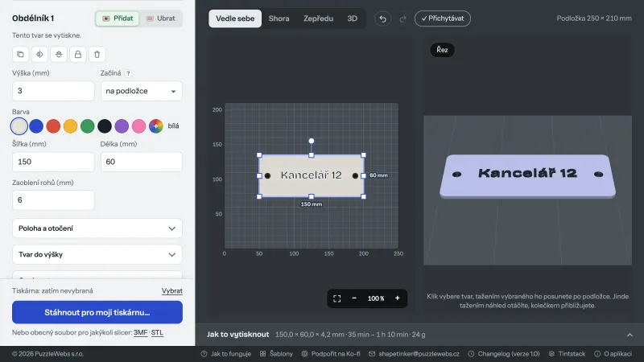Select the black color swatch

pyautogui.click(x=105, y=126)
